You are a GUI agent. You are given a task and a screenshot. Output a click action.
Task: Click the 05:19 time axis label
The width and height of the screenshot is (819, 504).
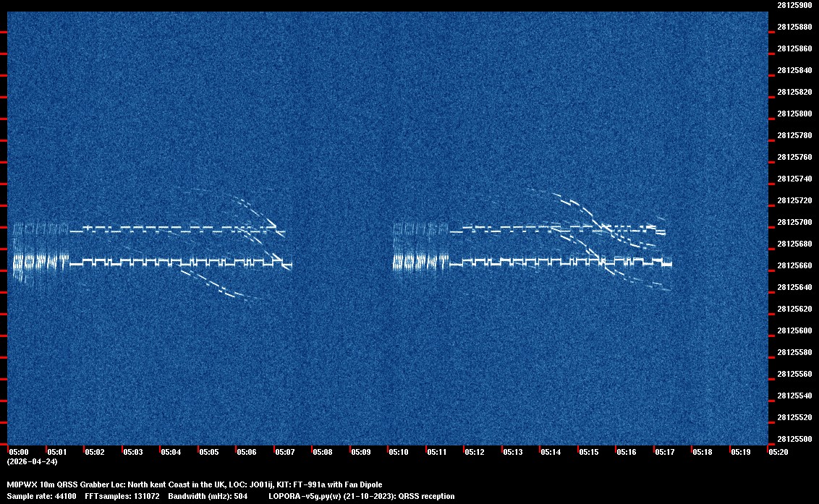pyautogui.click(x=741, y=452)
